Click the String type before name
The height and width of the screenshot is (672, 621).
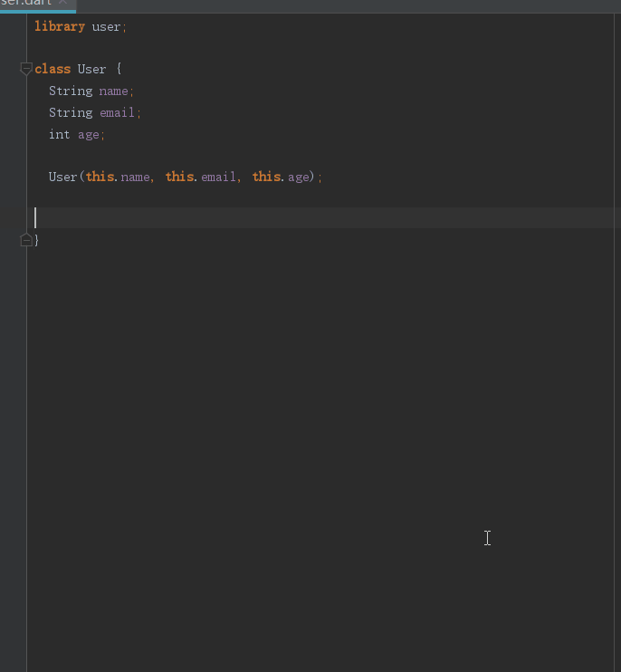point(71,91)
